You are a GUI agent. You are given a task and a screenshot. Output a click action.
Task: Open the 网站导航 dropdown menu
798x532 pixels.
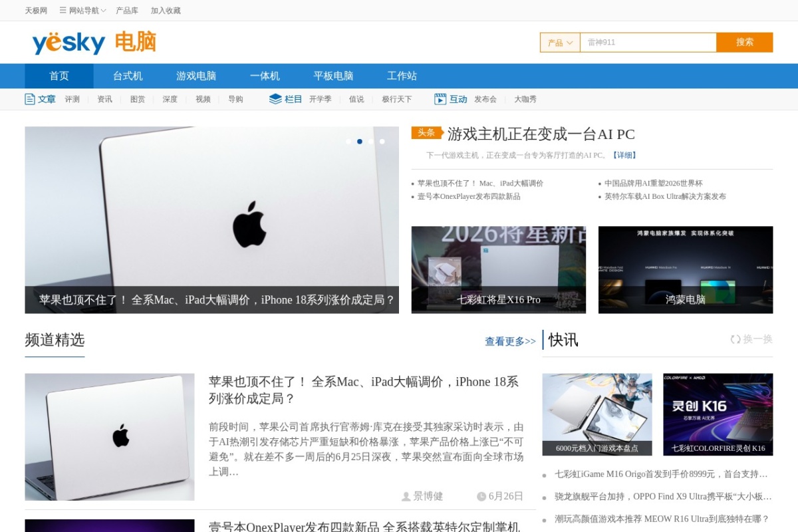tap(82, 11)
